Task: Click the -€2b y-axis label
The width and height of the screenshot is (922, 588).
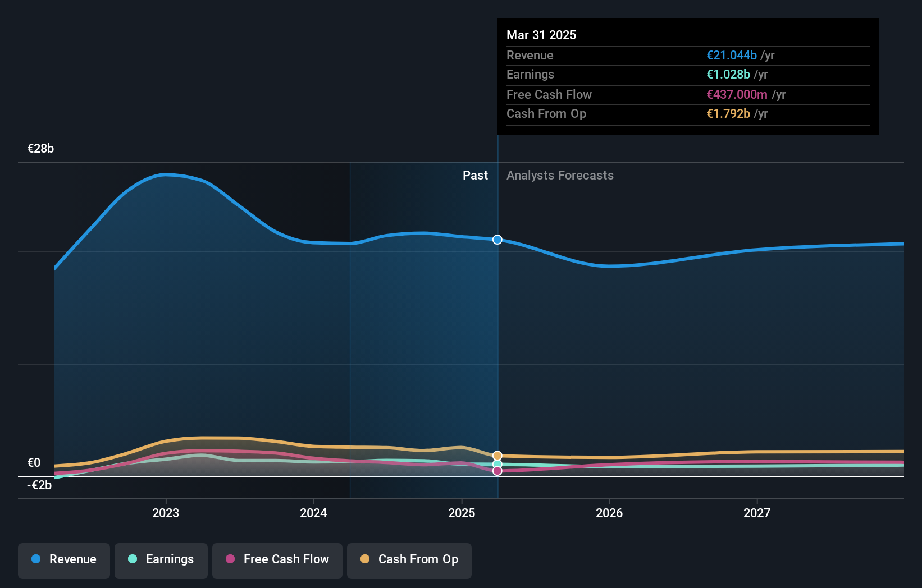Action: tap(39, 485)
